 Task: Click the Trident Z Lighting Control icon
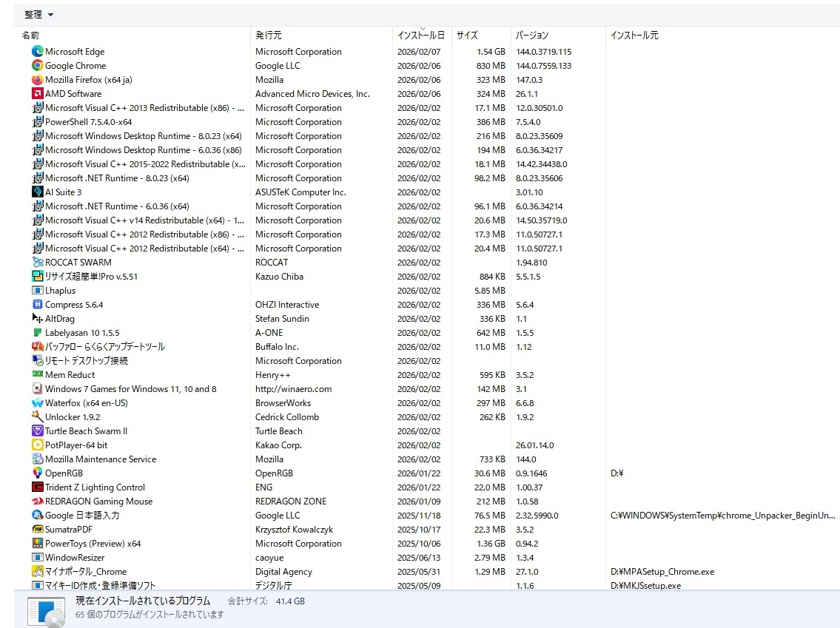(38, 487)
